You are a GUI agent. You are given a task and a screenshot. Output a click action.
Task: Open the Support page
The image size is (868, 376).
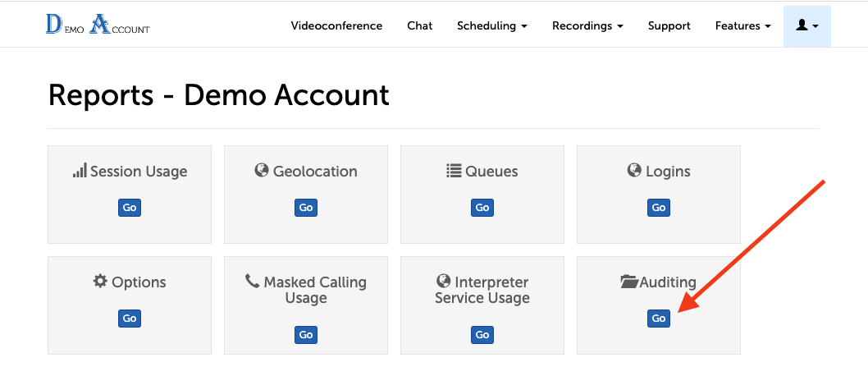pyautogui.click(x=669, y=25)
